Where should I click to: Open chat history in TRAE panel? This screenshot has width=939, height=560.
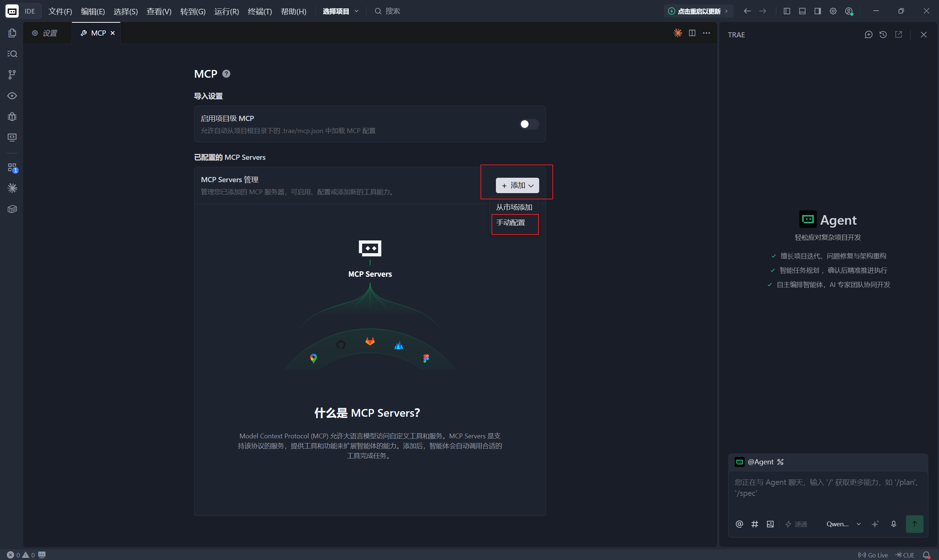click(883, 35)
